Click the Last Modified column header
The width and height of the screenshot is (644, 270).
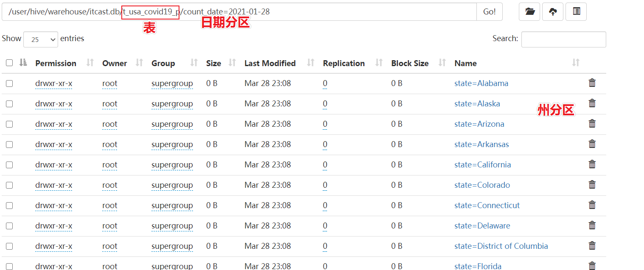point(270,63)
